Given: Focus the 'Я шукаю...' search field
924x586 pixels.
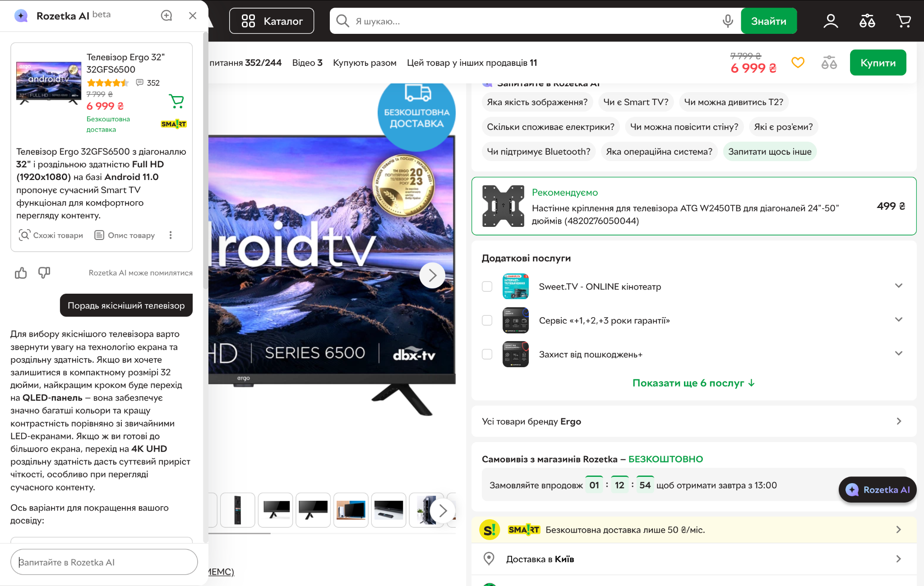Looking at the screenshot, I should [535, 21].
